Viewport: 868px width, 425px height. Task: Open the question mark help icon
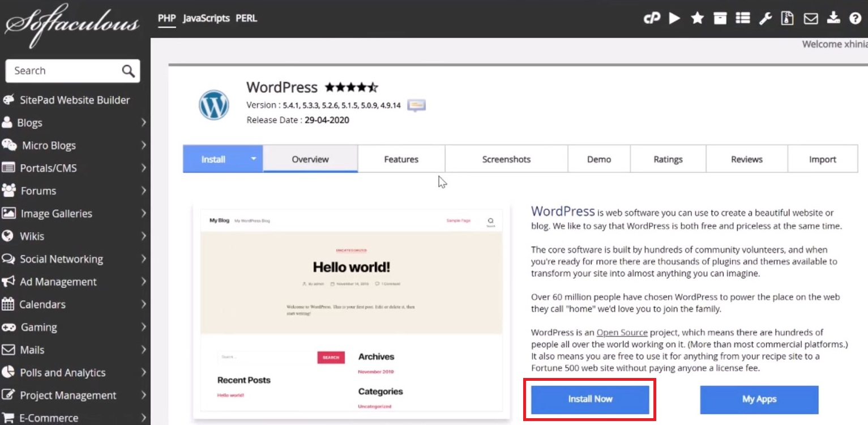coord(855,18)
